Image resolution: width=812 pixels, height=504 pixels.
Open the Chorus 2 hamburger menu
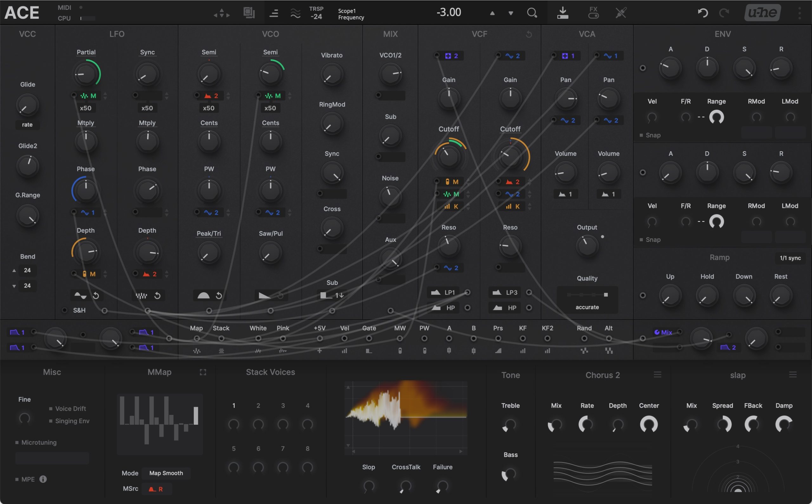(657, 375)
